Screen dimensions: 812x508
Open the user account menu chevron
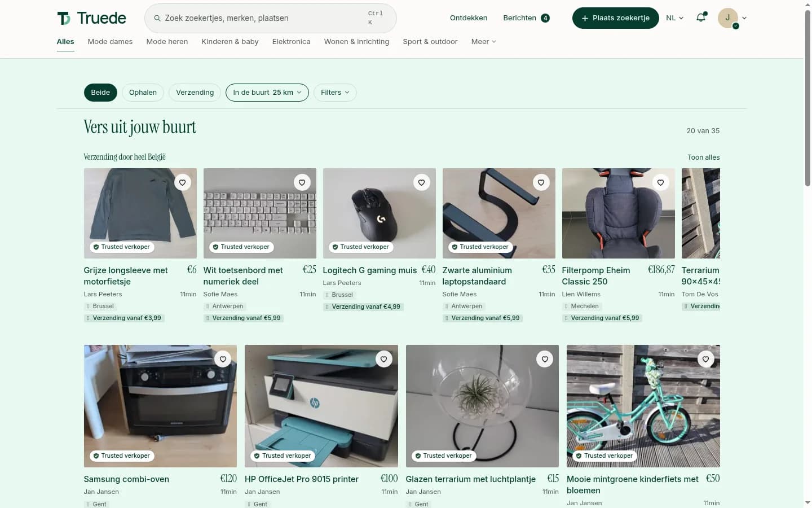click(x=744, y=18)
